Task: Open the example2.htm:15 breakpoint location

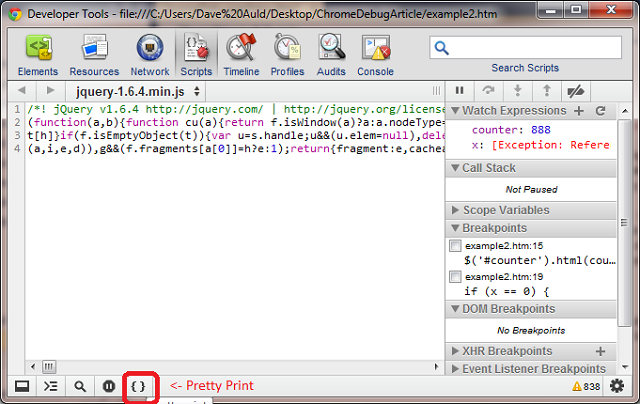Action: pyautogui.click(x=504, y=246)
